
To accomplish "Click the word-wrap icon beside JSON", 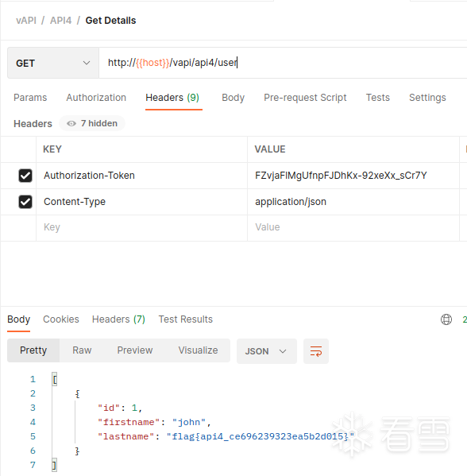I will point(316,351).
